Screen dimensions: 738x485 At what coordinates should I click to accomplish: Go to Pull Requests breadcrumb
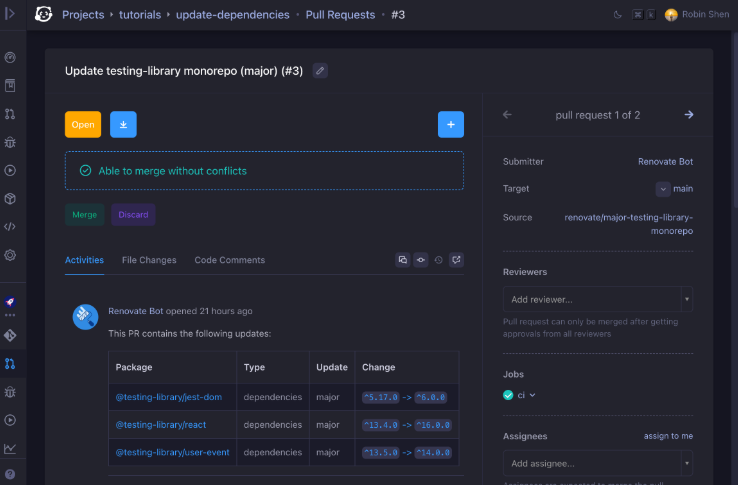tap(340, 15)
